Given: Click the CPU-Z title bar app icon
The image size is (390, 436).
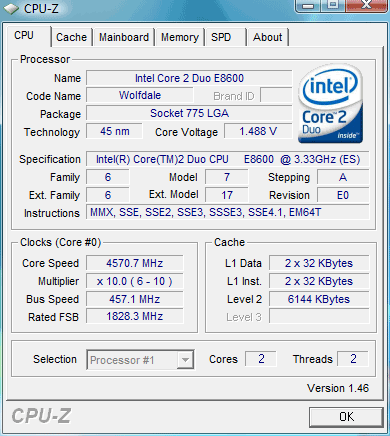Looking at the screenshot, I should click(11, 9).
